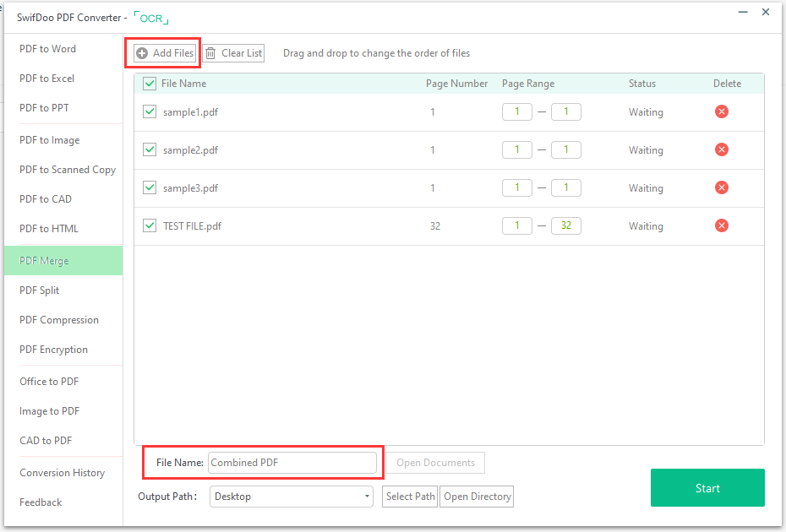This screenshot has height=532, width=786.
Task: Go to PDF Encryption
Action: click(53, 350)
